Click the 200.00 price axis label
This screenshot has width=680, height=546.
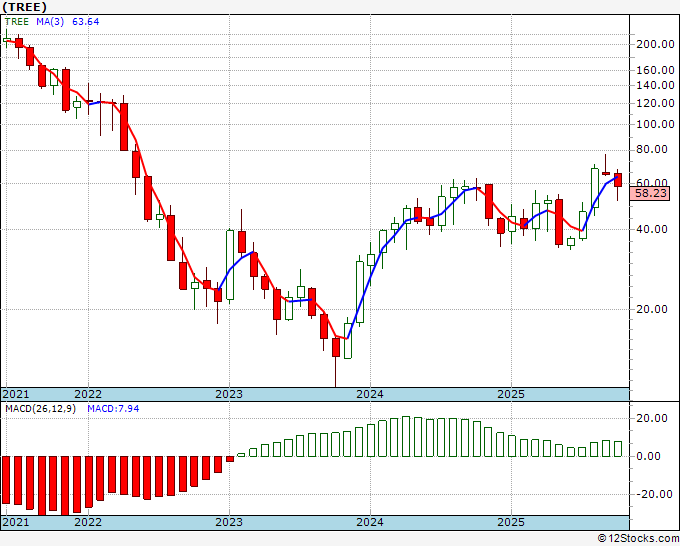(655, 44)
